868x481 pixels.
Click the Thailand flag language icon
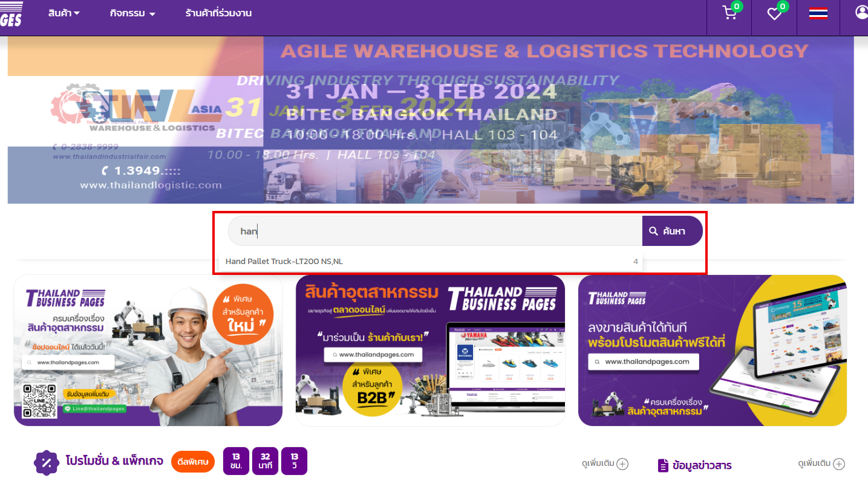point(818,13)
